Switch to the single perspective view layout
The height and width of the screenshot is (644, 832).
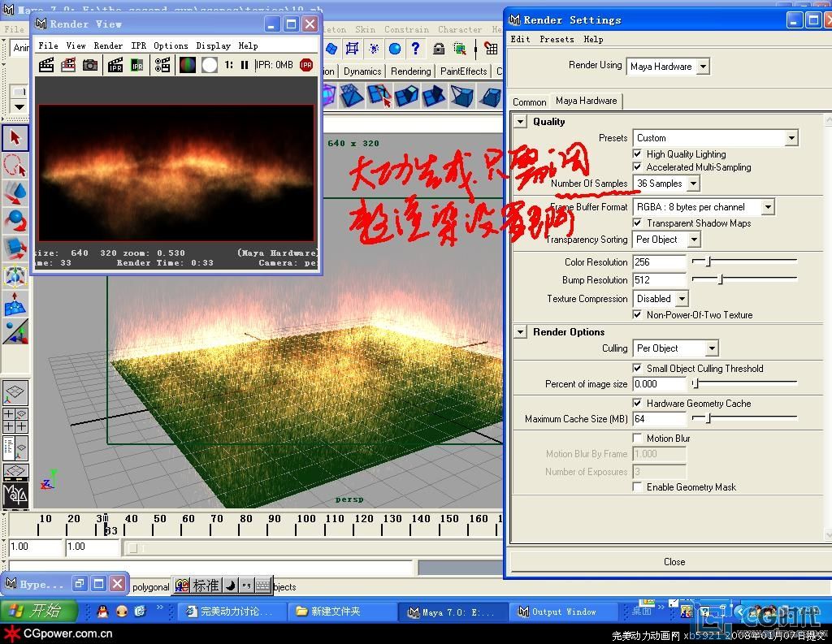point(15,392)
